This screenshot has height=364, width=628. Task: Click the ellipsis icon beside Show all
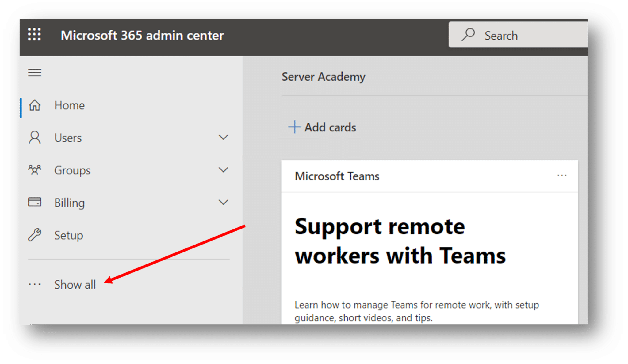tap(34, 284)
